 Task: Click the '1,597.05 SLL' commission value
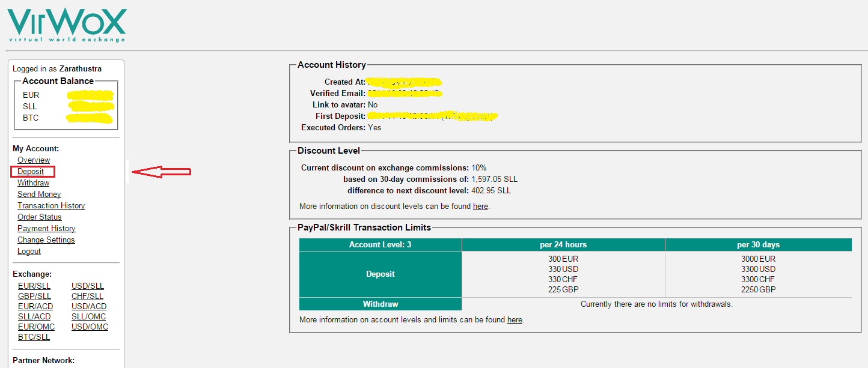(495, 179)
